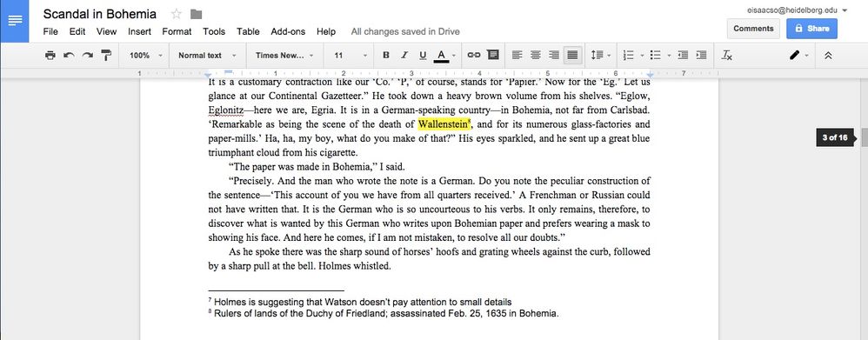Click the left indent triangle on the ruler
The width and height of the screenshot is (868, 340).
pyautogui.click(x=208, y=75)
